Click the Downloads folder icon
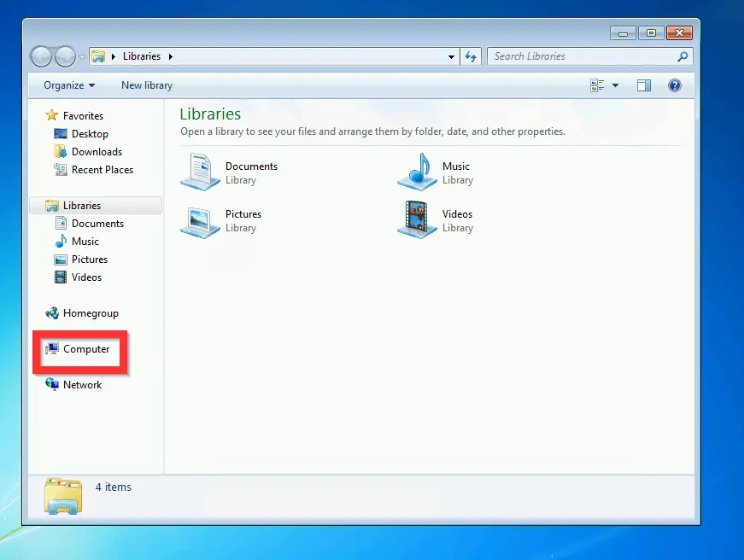Viewport: 744px width, 560px height. coord(61,152)
